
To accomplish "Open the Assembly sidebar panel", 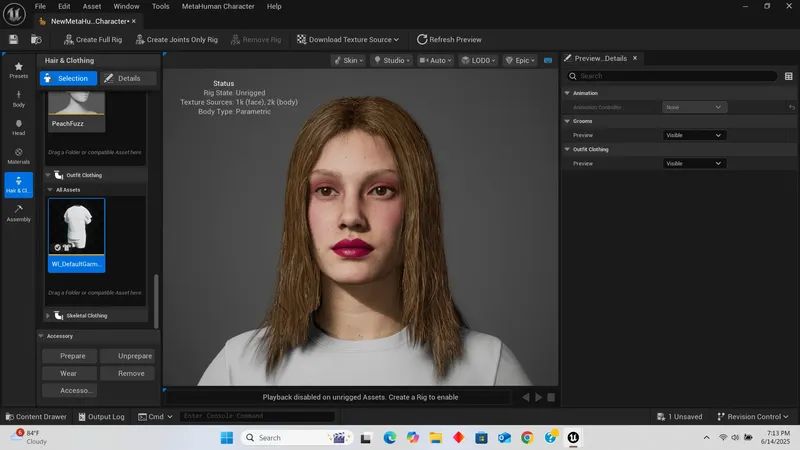I will [18, 214].
